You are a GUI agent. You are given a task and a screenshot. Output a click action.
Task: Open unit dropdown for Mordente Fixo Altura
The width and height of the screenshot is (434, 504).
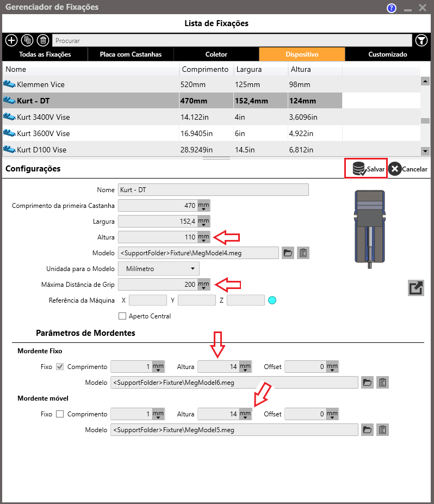point(245,367)
